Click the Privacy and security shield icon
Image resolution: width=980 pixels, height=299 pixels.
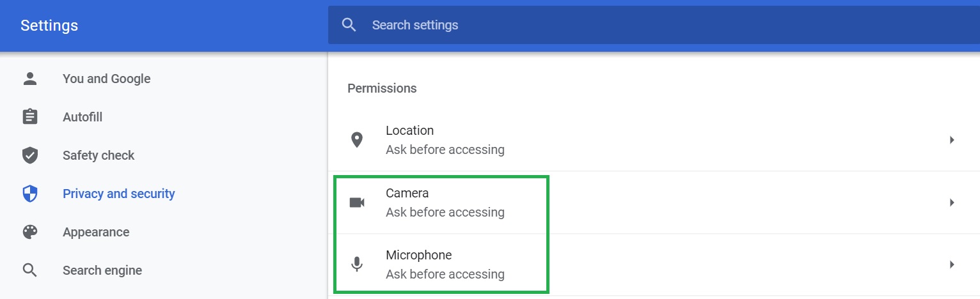click(x=30, y=194)
